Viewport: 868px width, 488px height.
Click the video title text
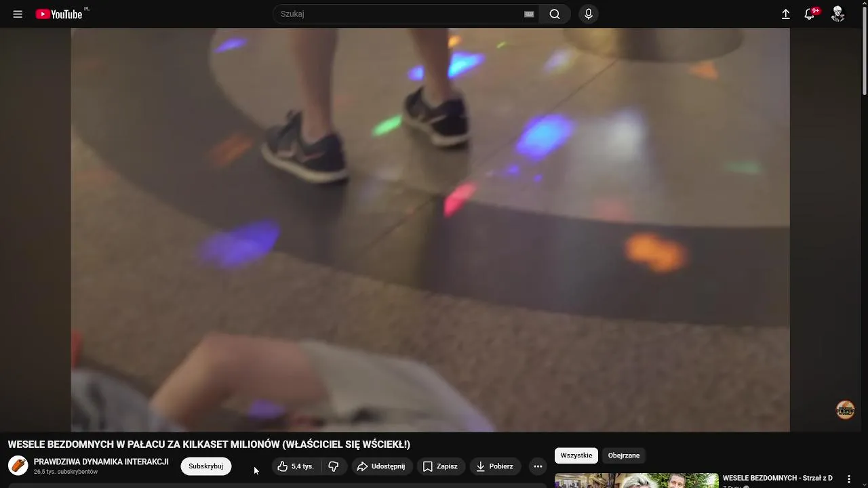coord(209,445)
